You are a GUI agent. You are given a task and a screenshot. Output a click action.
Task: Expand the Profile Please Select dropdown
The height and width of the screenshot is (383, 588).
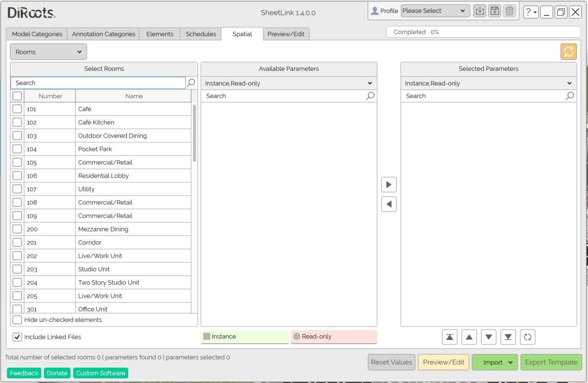[435, 11]
